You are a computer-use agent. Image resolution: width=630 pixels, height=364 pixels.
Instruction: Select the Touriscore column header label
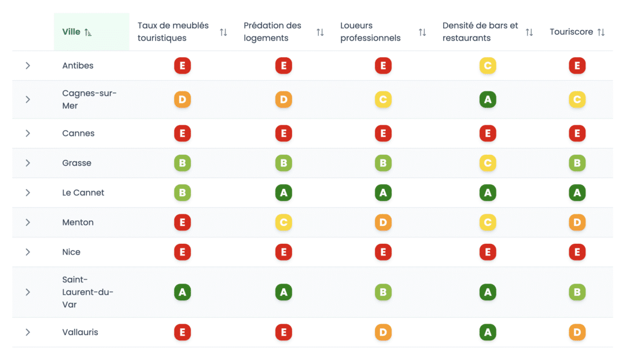[x=571, y=32]
